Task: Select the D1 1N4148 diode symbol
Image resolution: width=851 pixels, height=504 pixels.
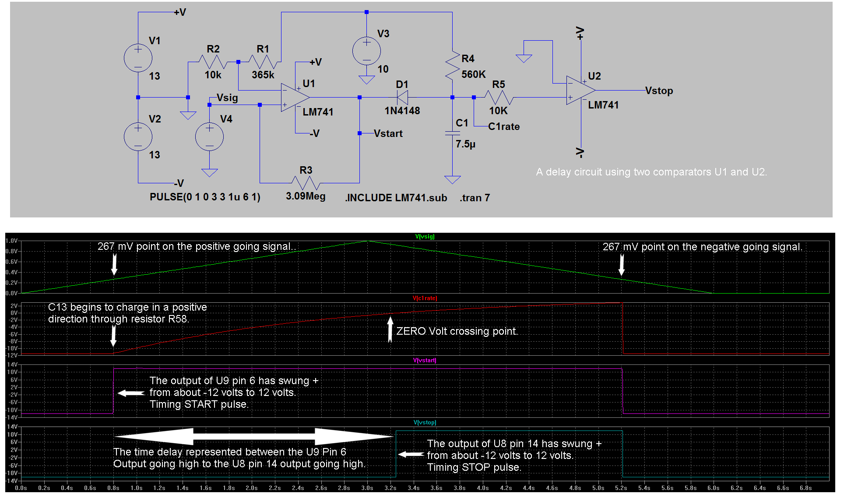Action: coord(402,97)
